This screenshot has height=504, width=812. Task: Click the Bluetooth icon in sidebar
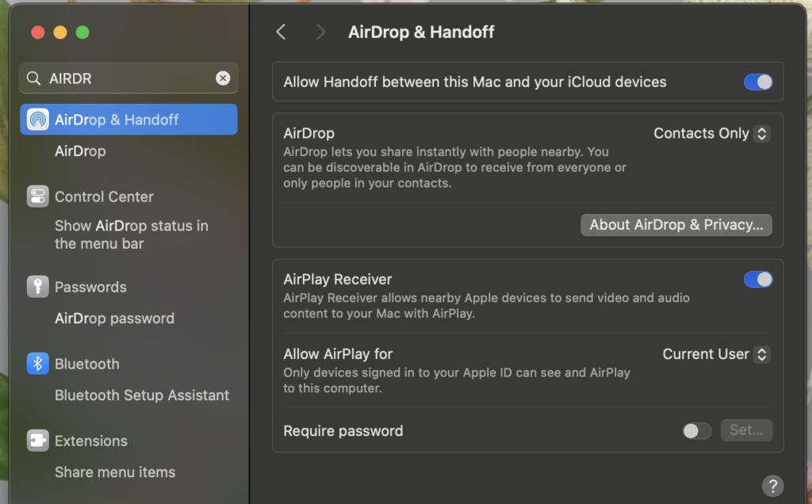click(37, 364)
